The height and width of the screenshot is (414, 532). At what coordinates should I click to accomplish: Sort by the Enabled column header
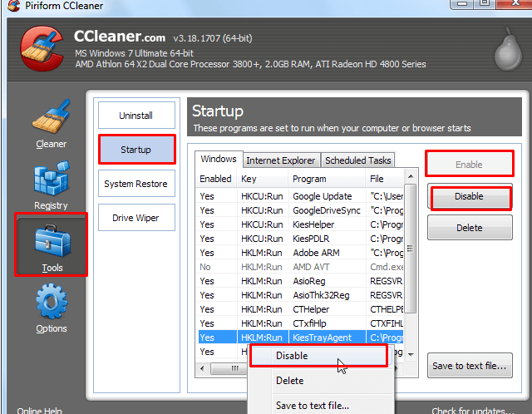tap(216, 179)
